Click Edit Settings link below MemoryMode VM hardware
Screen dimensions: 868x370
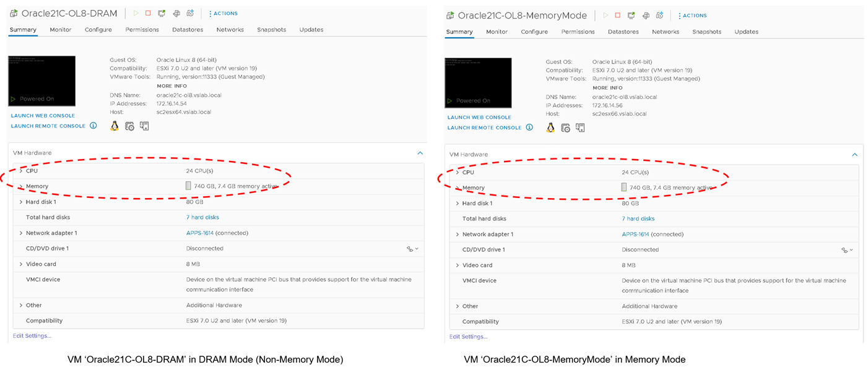pos(469,337)
